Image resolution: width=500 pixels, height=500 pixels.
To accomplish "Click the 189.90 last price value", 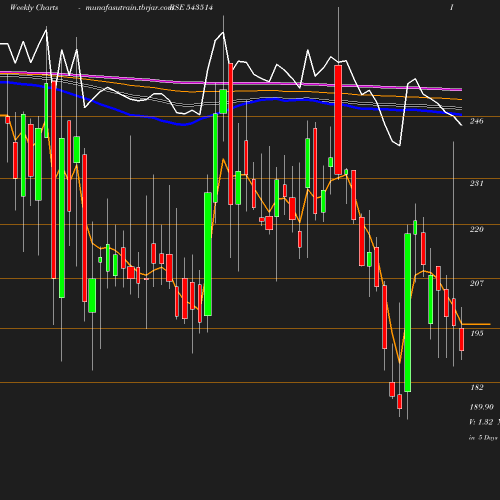I will point(481,407).
